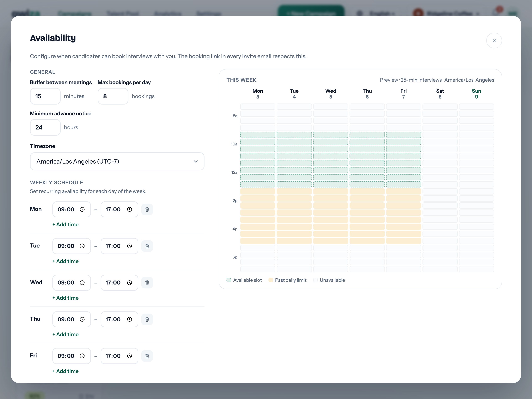Select the Thu 6 column header
This screenshot has width=532, height=399.
tap(367, 94)
